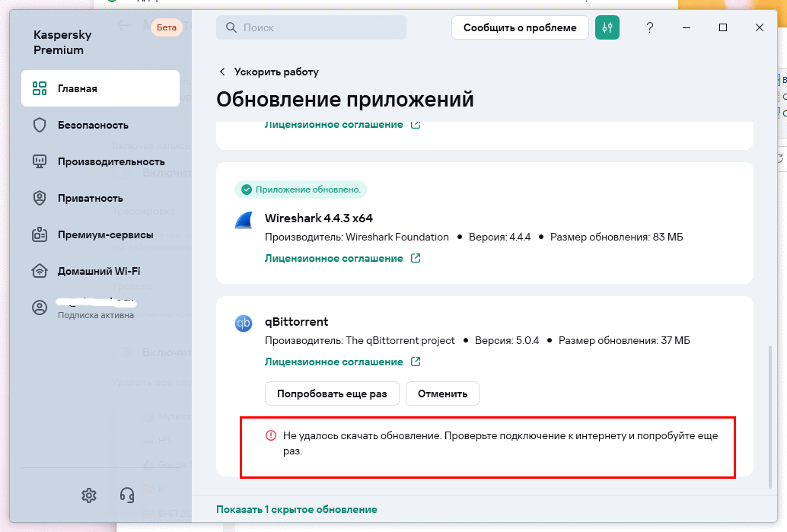This screenshot has height=532, width=787.
Task: Open the Главная section in sidebar
Action: click(x=100, y=88)
